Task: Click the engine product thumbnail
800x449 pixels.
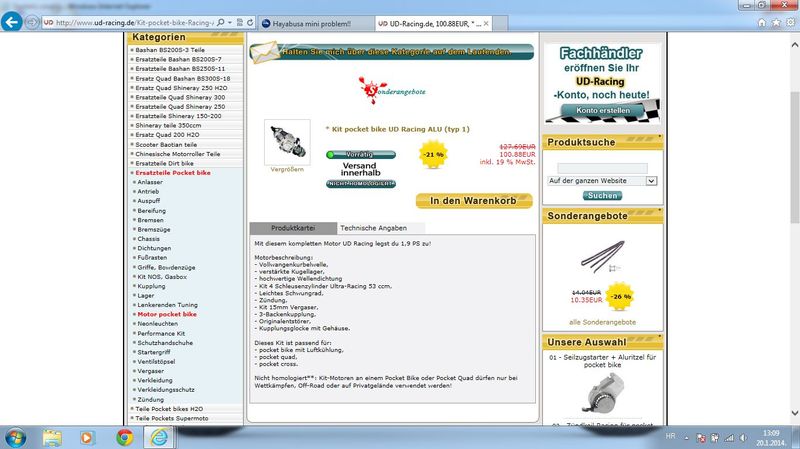Action: pyautogui.click(x=287, y=142)
